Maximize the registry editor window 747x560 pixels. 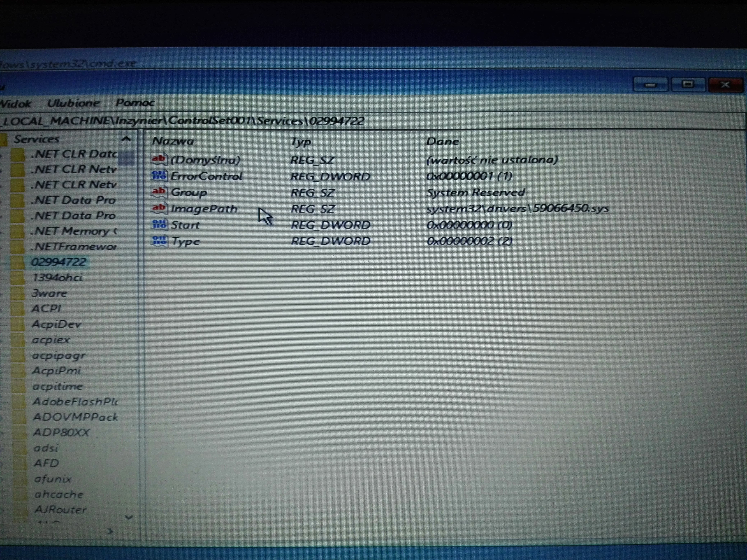[688, 84]
